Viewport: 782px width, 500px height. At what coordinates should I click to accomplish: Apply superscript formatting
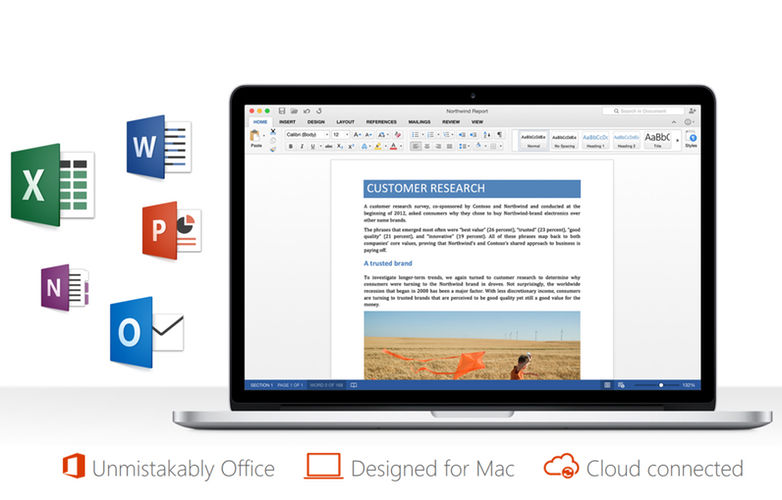pyautogui.click(x=351, y=146)
